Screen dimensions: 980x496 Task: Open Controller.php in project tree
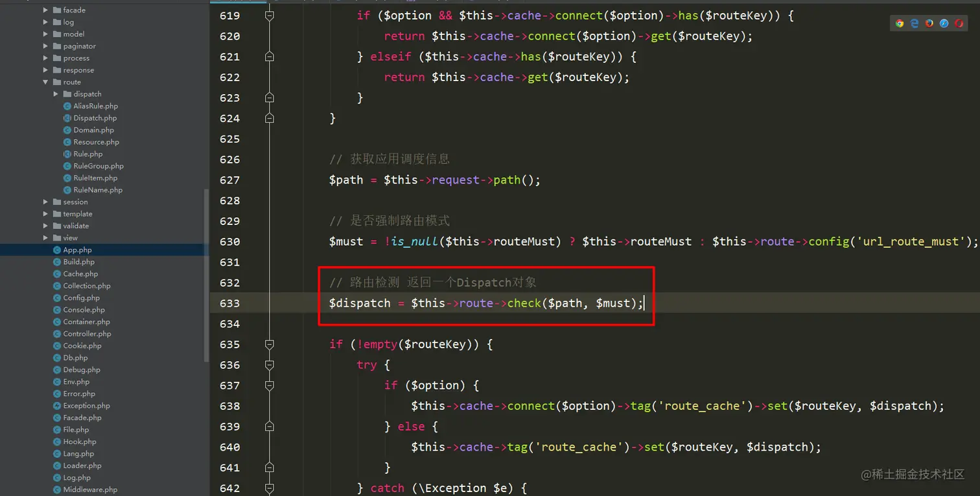point(87,334)
